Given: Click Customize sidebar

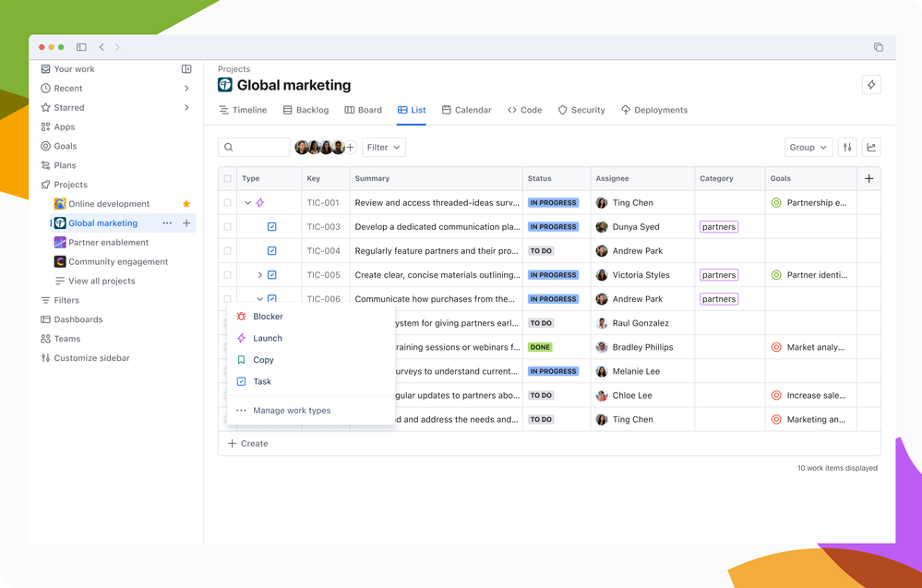Looking at the screenshot, I should tap(85, 358).
